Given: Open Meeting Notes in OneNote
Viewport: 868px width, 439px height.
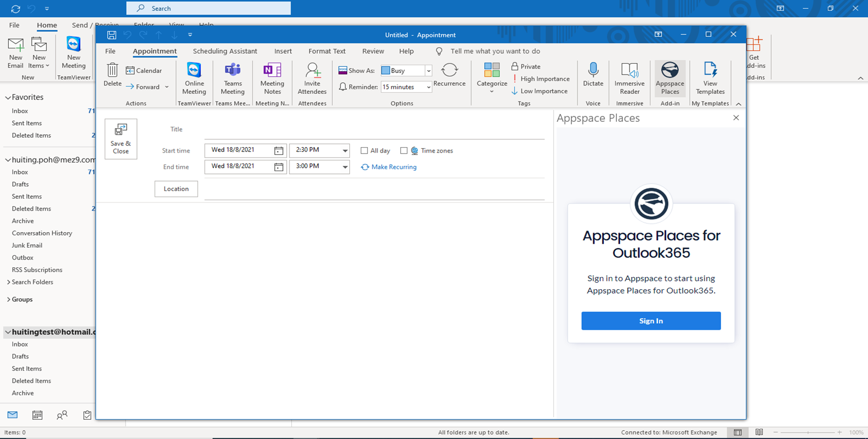Looking at the screenshot, I should [x=272, y=78].
